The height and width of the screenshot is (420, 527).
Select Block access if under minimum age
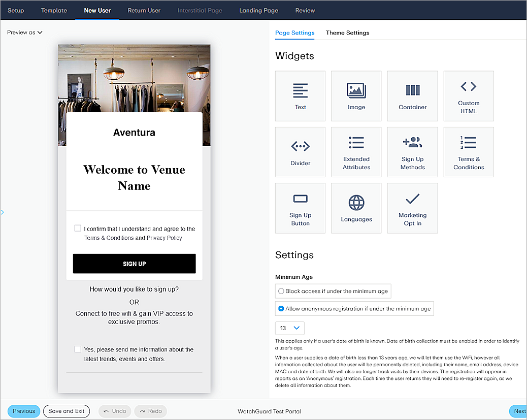[281, 291]
